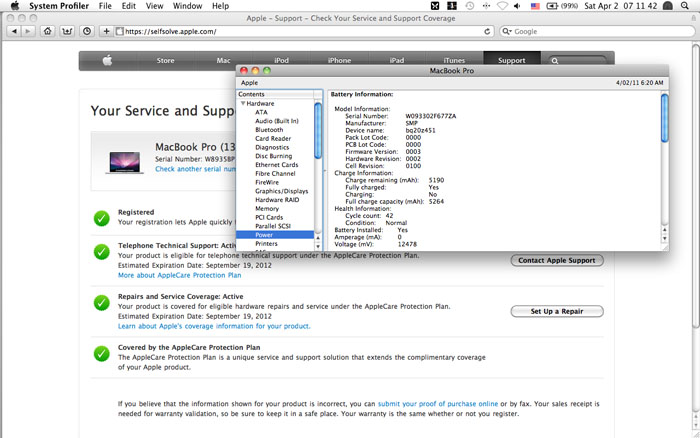700x438 pixels.
Task: Select Fibre Channel in Contents list
Action: pyautogui.click(x=275, y=173)
